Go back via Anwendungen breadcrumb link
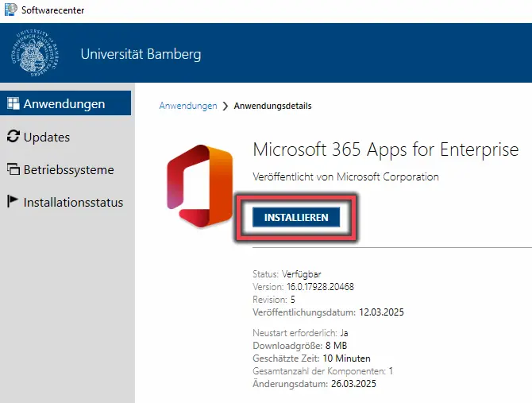The image size is (532, 403). [x=188, y=106]
